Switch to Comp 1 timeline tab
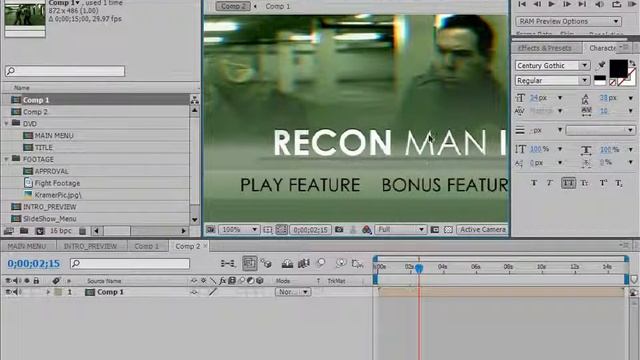The image size is (640, 360). coord(147,246)
